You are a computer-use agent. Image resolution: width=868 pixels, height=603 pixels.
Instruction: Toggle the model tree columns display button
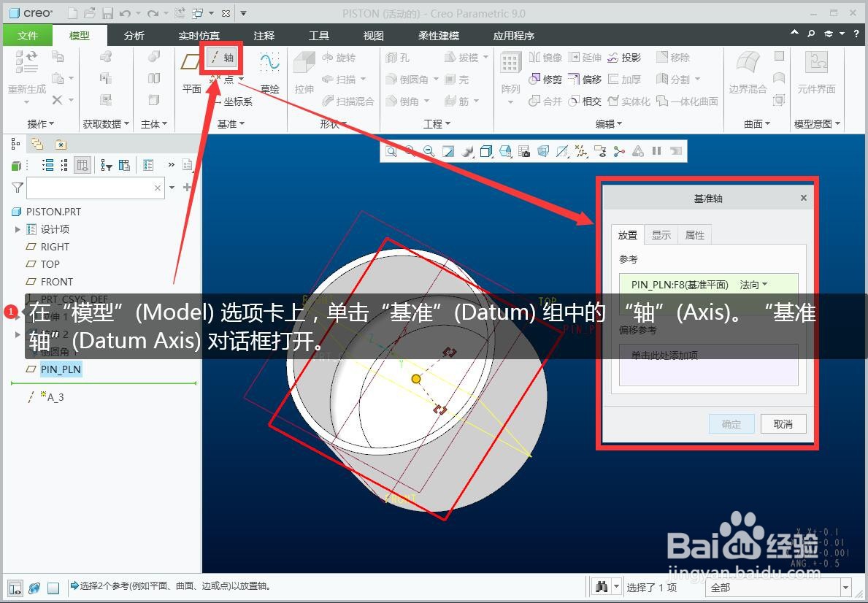point(82,165)
